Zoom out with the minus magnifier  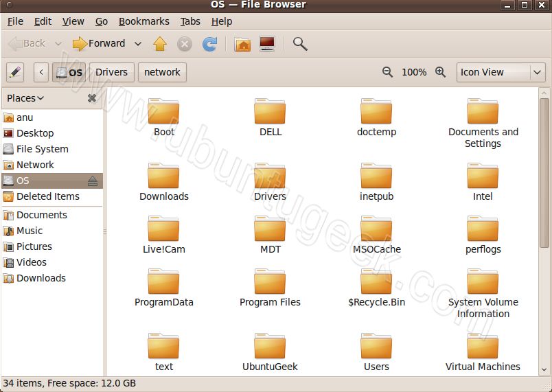coord(387,72)
